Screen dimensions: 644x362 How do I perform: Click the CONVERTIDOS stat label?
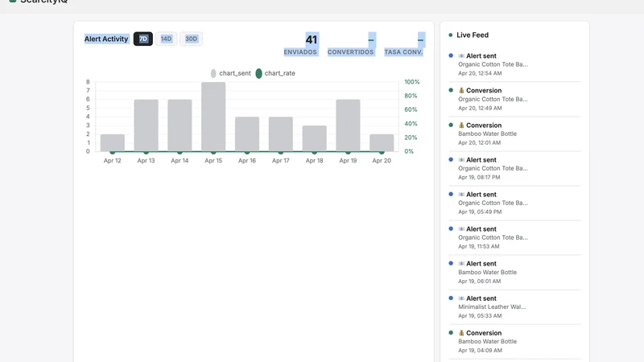pyautogui.click(x=350, y=52)
